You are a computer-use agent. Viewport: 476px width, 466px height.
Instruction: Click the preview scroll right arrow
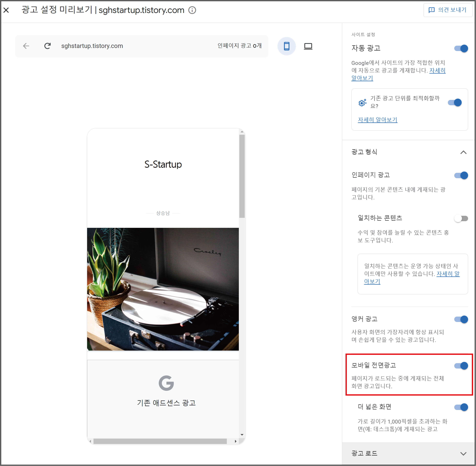pos(235,441)
